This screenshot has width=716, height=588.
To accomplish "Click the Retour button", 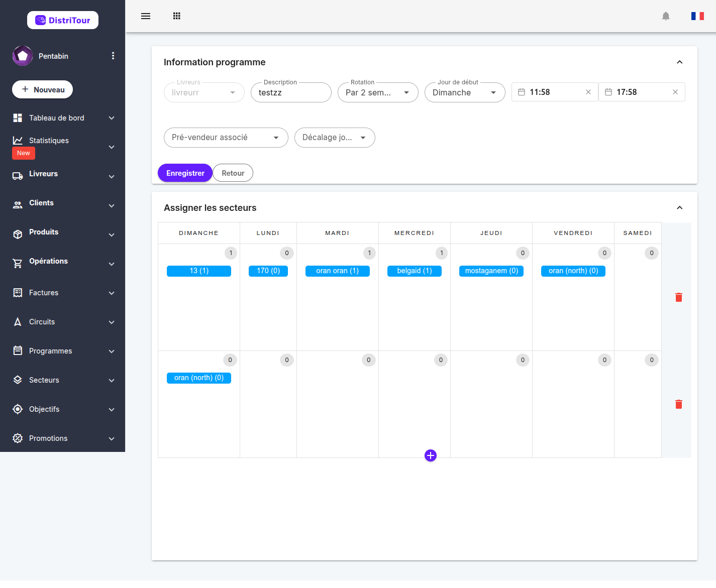I will (x=233, y=173).
